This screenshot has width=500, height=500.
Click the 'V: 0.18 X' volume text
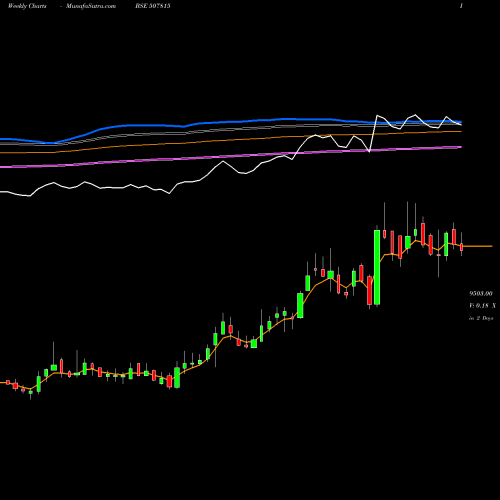click(x=482, y=306)
